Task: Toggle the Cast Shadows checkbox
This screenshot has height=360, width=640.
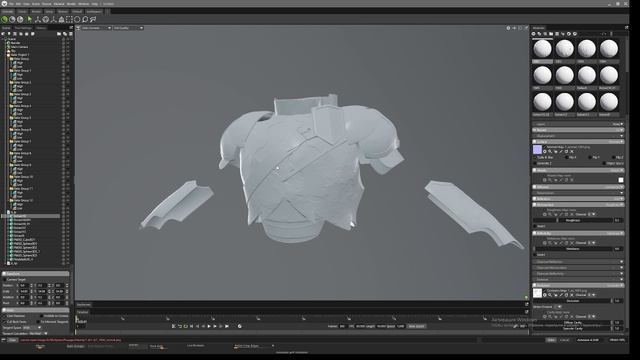Action: (x=4, y=316)
